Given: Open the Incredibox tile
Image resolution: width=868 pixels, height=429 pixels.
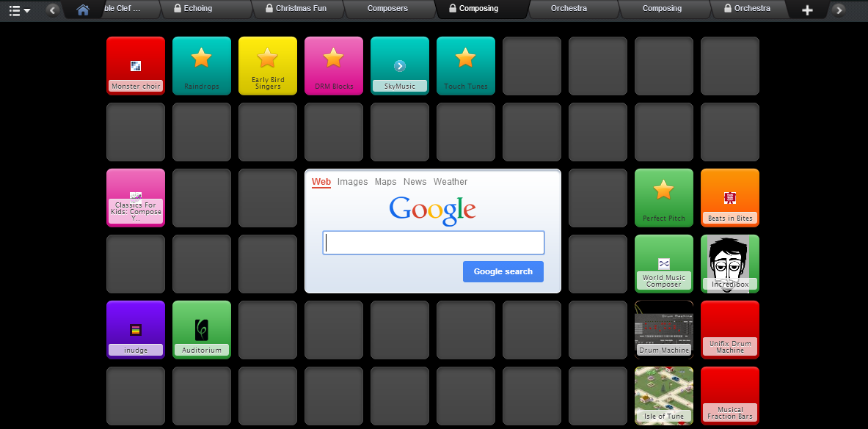Looking at the screenshot, I should click(730, 263).
